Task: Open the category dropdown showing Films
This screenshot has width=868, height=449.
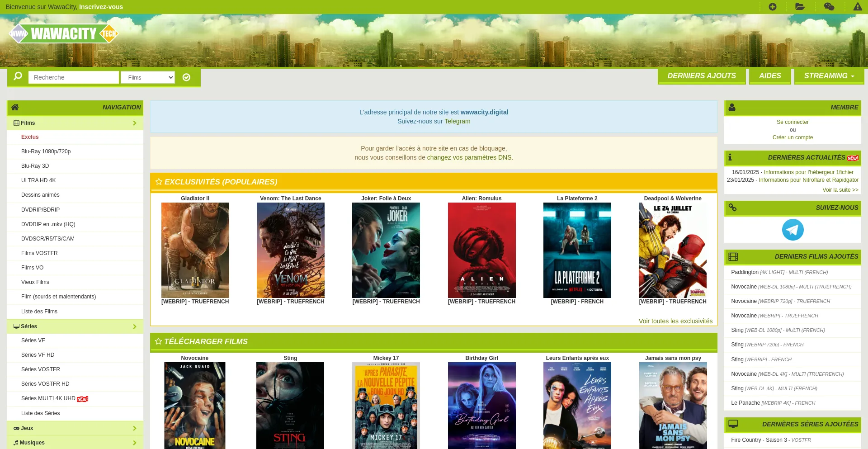Action: click(148, 77)
